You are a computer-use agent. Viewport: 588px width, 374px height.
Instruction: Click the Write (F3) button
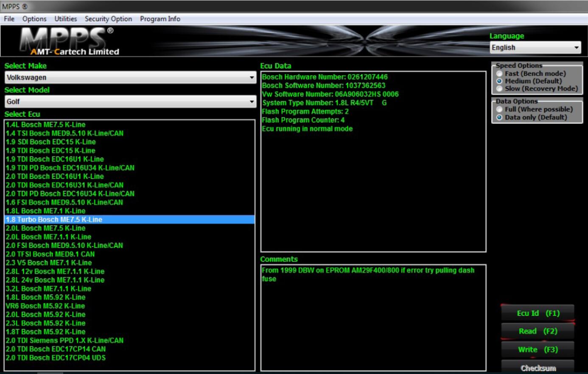tap(538, 349)
